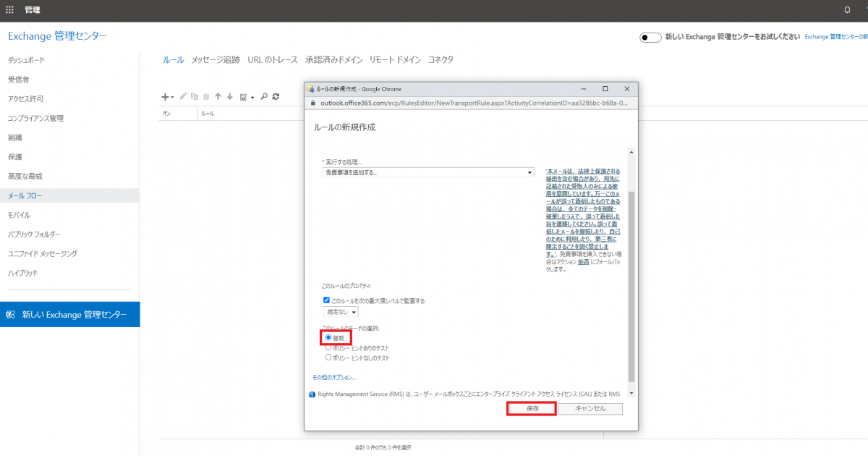Click the search magnifier icon in rules toolbar

point(264,96)
